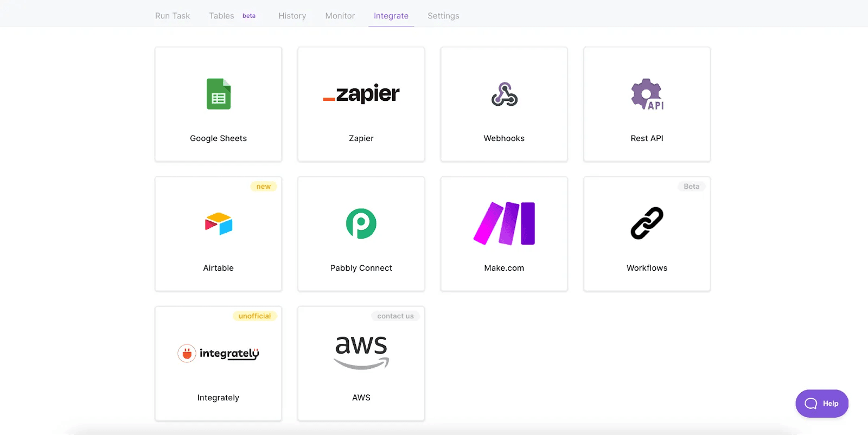Click the Integrately label text
This screenshot has height=435, width=868.
pyautogui.click(x=219, y=398)
